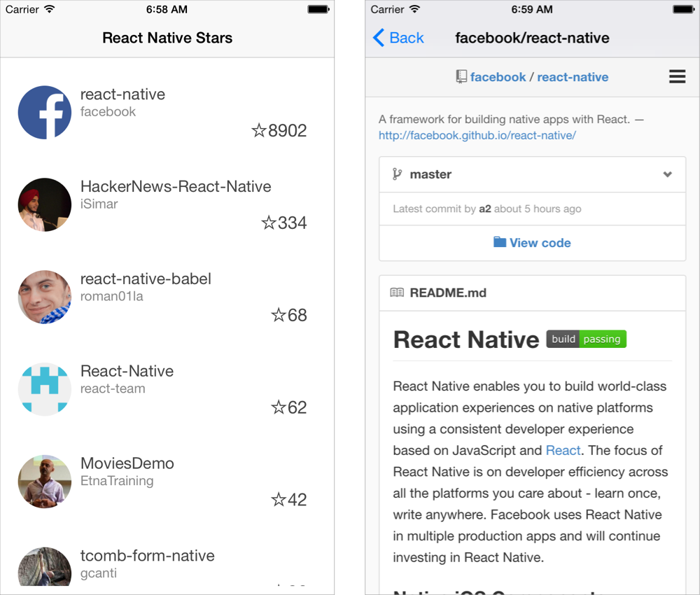Image resolution: width=700 pixels, height=595 pixels.
Task: Tap the roman01la avatar photo
Action: tap(45, 297)
